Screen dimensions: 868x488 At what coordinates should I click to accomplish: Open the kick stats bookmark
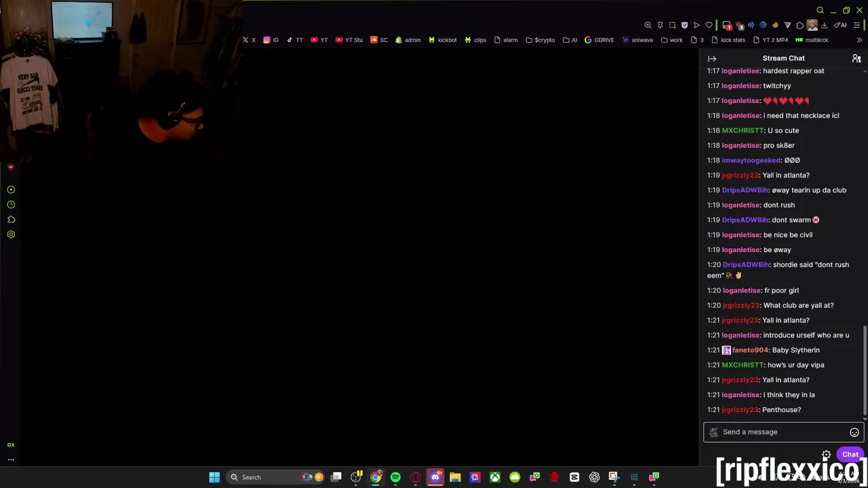pyautogui.click(x=728, y=40)
